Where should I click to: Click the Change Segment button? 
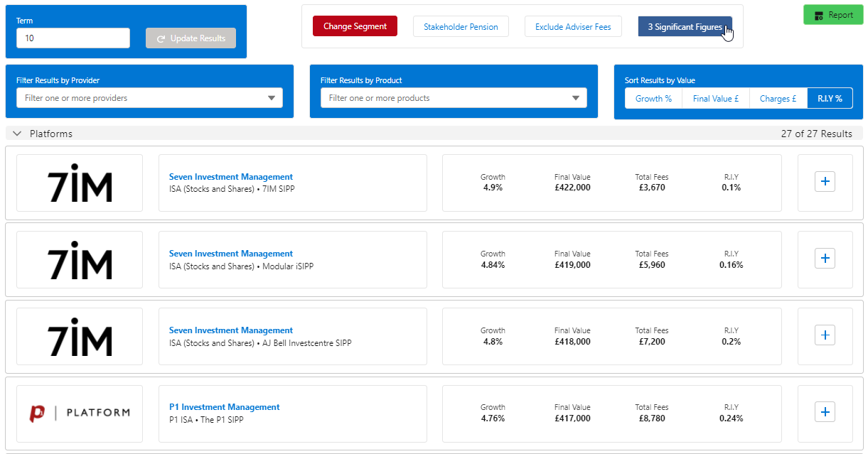(355, 26)
